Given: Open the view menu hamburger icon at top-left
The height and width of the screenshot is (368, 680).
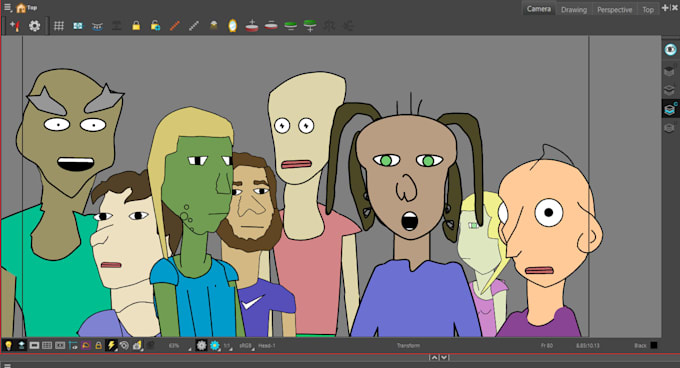Looking at the screenshot, I should [x=7, y=7].
